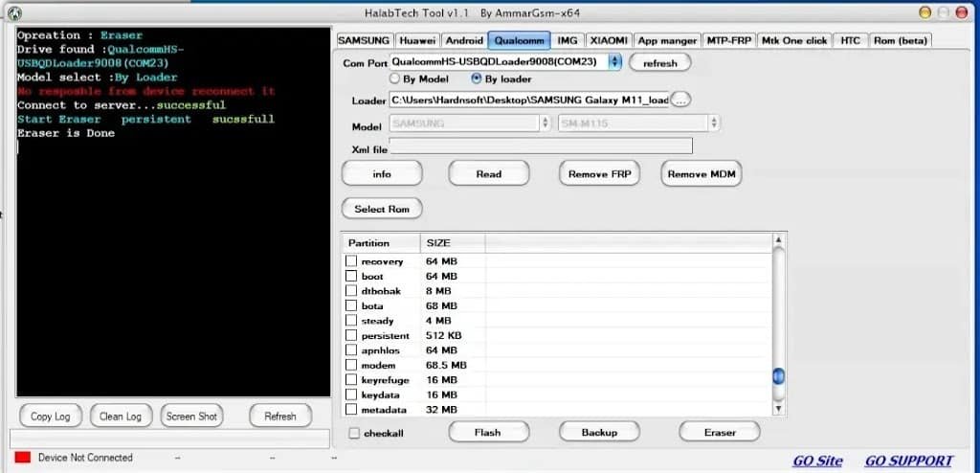Switch to the Huawei tab

[417, 40]
